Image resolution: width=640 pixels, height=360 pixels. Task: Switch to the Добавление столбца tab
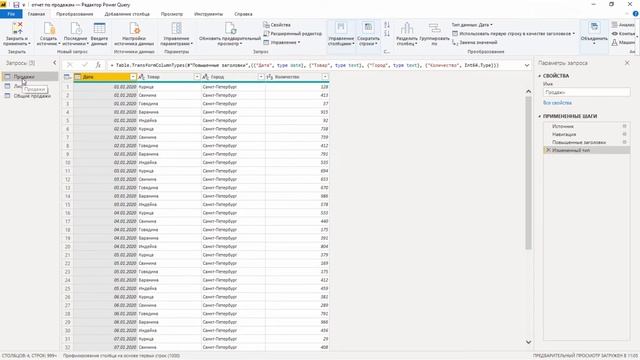(x=127, y=14)
